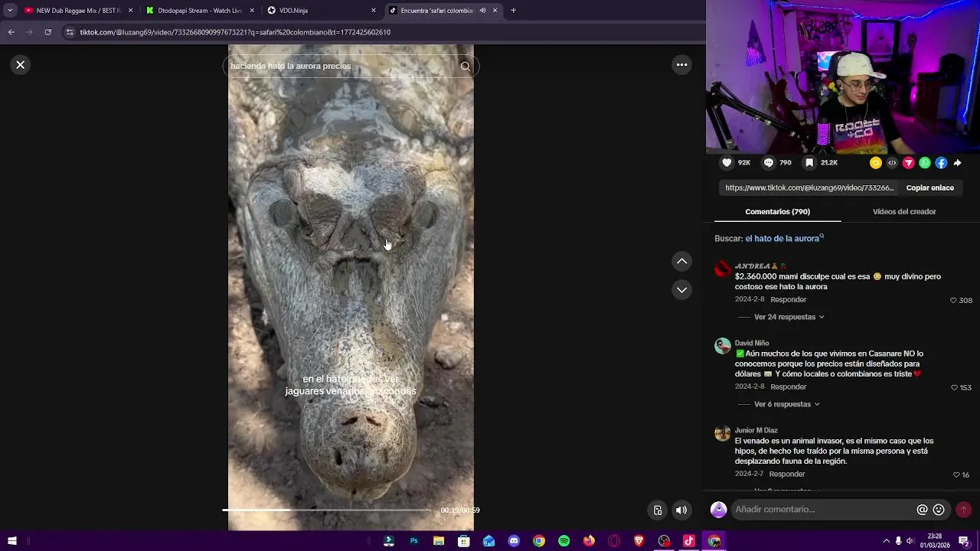This screenshot has width=980, height=551.
Task: Open Brave browser from the taskbar
Action: point(639,541)
